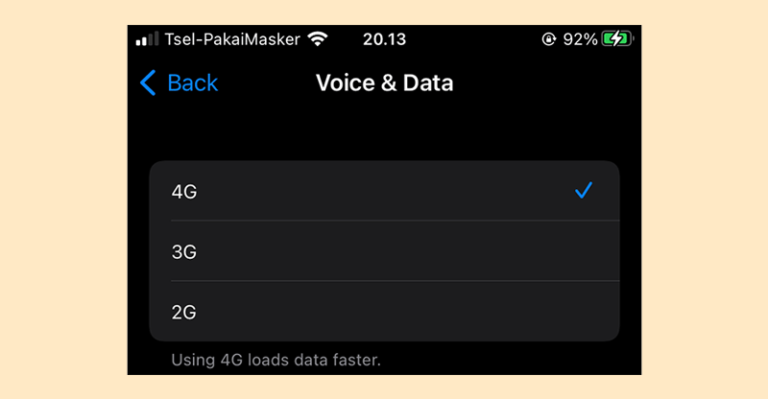The height and width of the screenshot is (399, 768).
Task: Switch network mode to 2G
Action: point(384,311)
